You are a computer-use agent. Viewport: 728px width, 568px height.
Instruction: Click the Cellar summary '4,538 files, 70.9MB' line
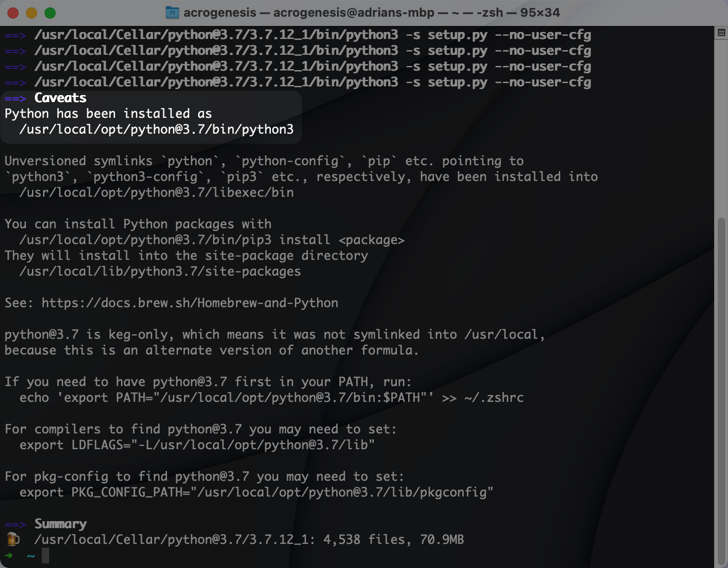click(x=249, y=540)
